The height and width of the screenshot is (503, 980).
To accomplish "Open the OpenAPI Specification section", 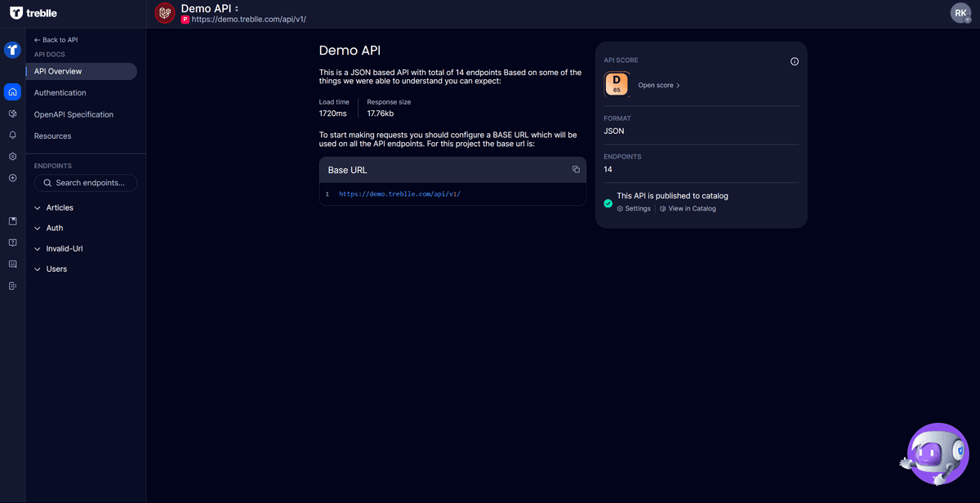I will click(x=72, y=114).
